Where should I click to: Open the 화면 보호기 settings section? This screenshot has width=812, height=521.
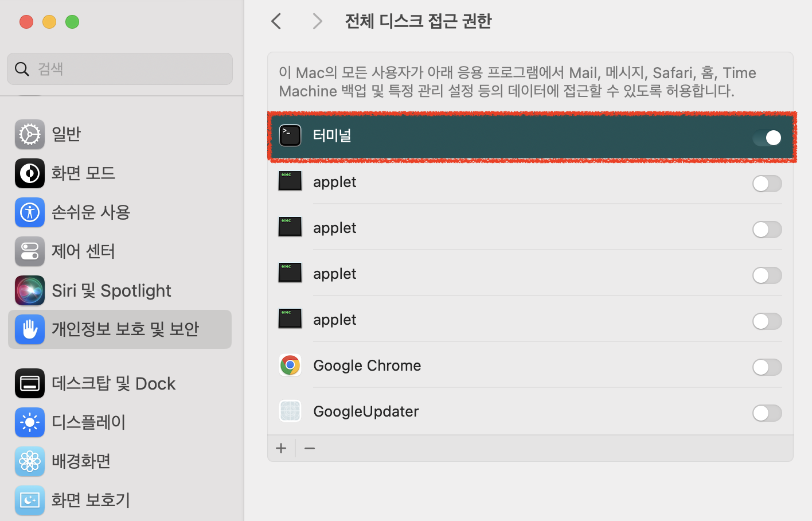120,500
